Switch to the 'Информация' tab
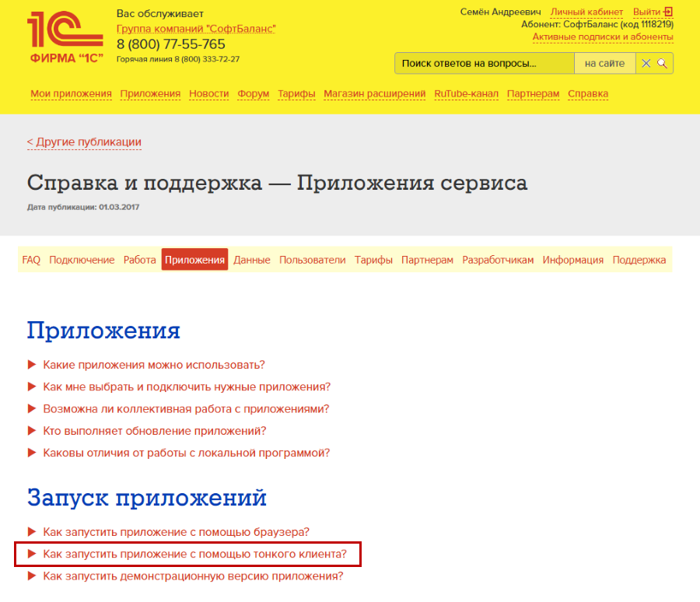This screenshot has width=700, height=602. click(572, 260)
